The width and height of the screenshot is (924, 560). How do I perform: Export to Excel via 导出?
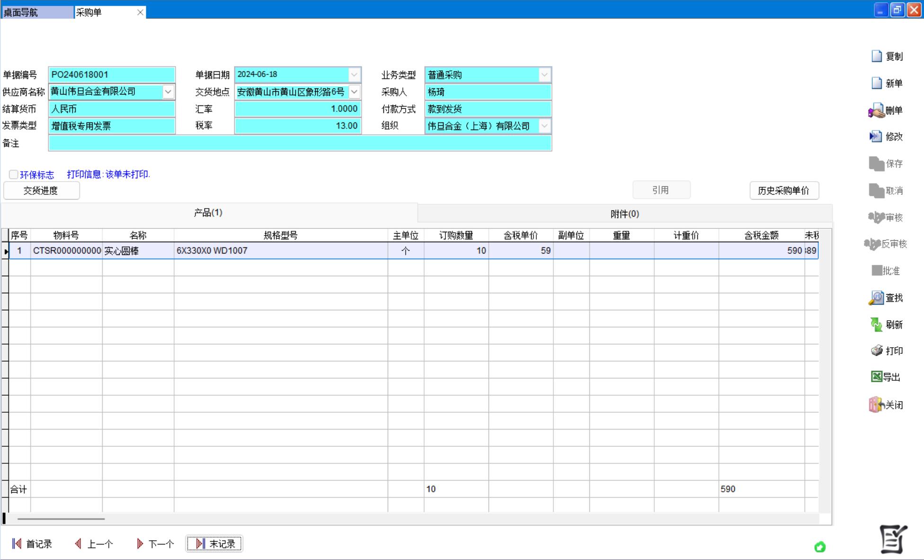coord(876,377)
